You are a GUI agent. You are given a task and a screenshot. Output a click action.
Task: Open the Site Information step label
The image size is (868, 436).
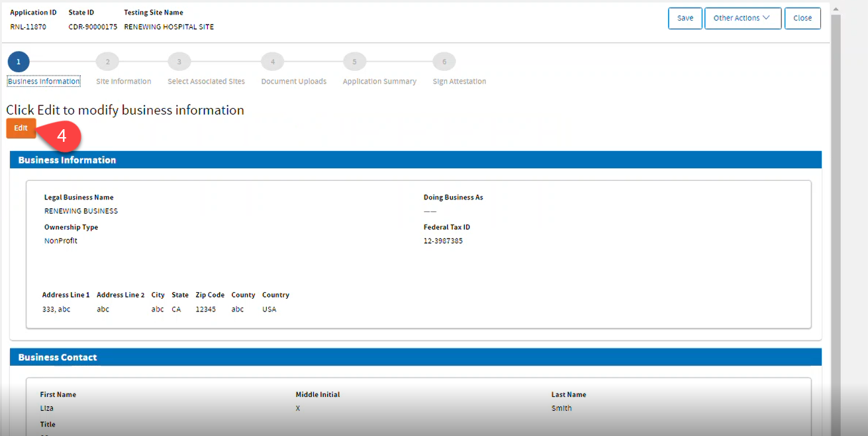124,82
